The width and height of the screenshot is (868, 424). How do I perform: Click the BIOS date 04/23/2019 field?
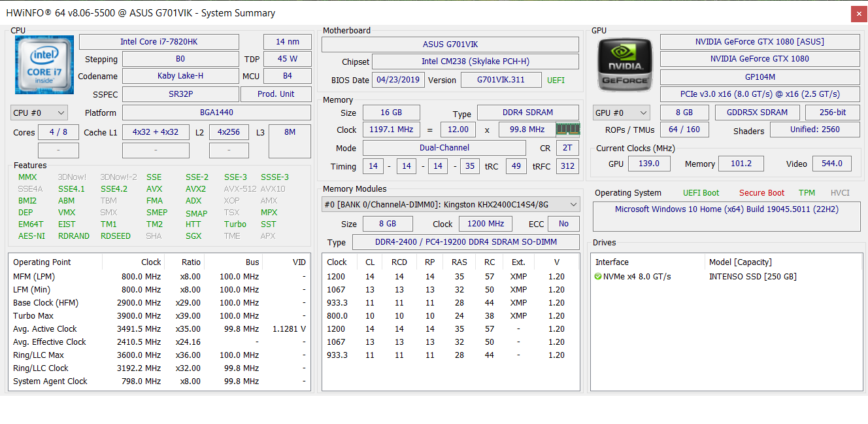pyautogui.click(x=398, y=80)
